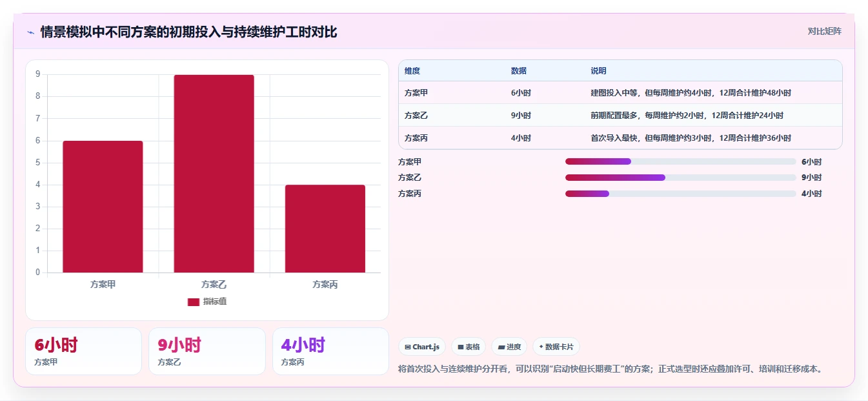This screenshot has height=401, width=868.
Task: Select the 数据卡片 tag chip
Action: click(x=556, y=347)
